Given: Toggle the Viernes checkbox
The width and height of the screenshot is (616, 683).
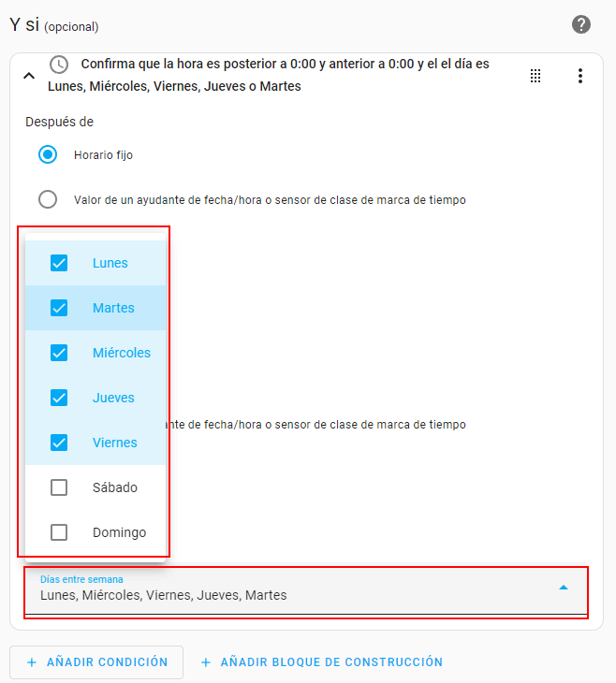Looking at the screenshot, I should 59,443.
